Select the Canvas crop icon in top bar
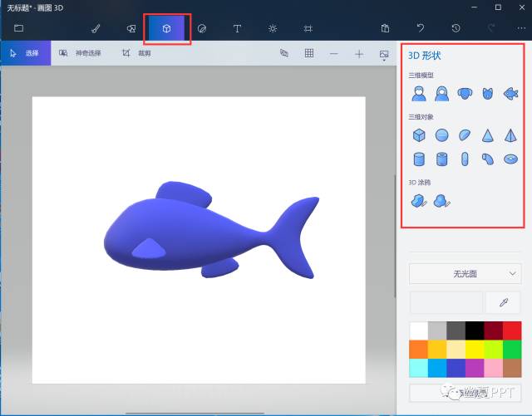The image size is (532, 416). tap(308, 28)
